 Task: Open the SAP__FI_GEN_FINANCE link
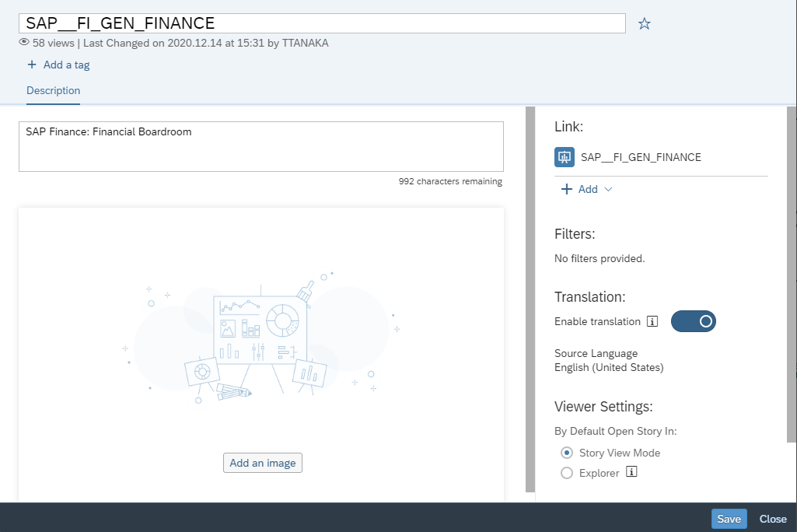tap(641, 157)
